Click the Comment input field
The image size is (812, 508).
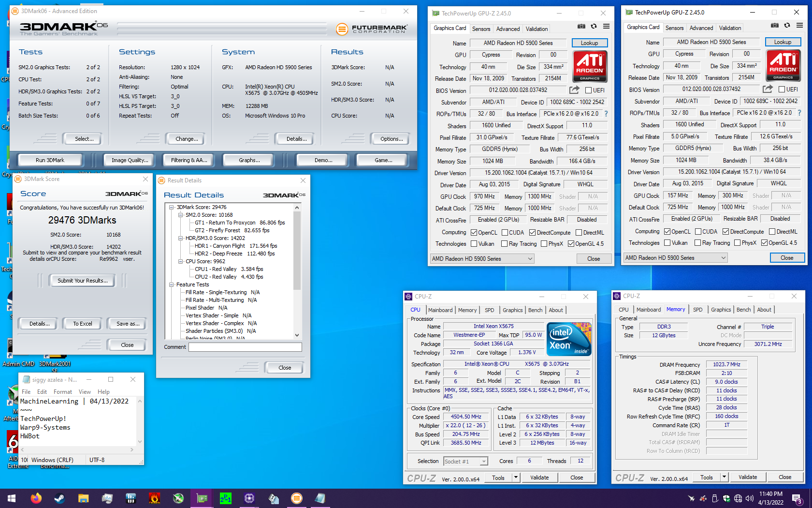pos(246,347)
